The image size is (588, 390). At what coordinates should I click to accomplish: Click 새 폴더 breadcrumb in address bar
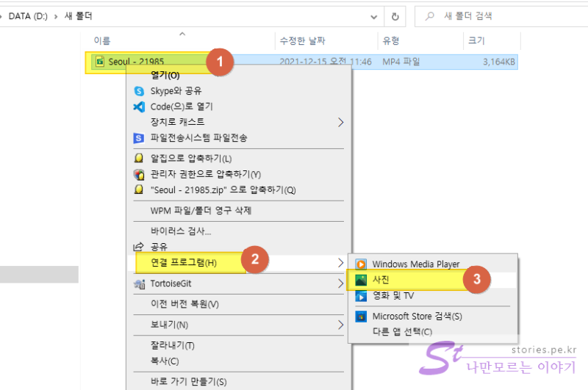pos(78,16)
